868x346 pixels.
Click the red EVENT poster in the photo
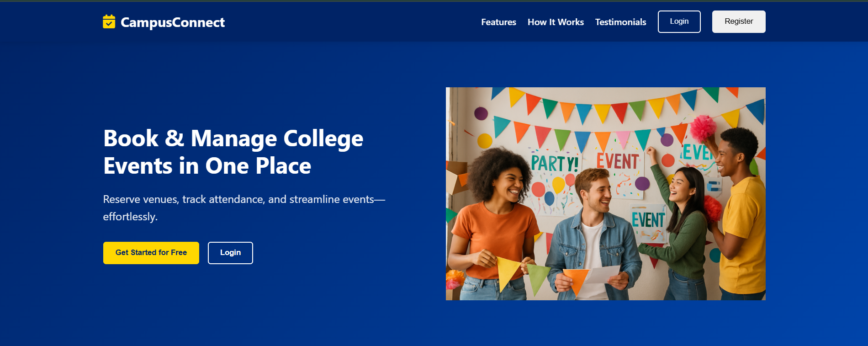(x=618, y=161)
